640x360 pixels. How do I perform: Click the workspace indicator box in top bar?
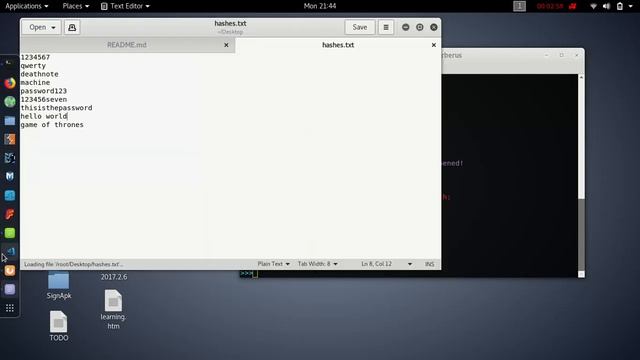tap(519, 6)
